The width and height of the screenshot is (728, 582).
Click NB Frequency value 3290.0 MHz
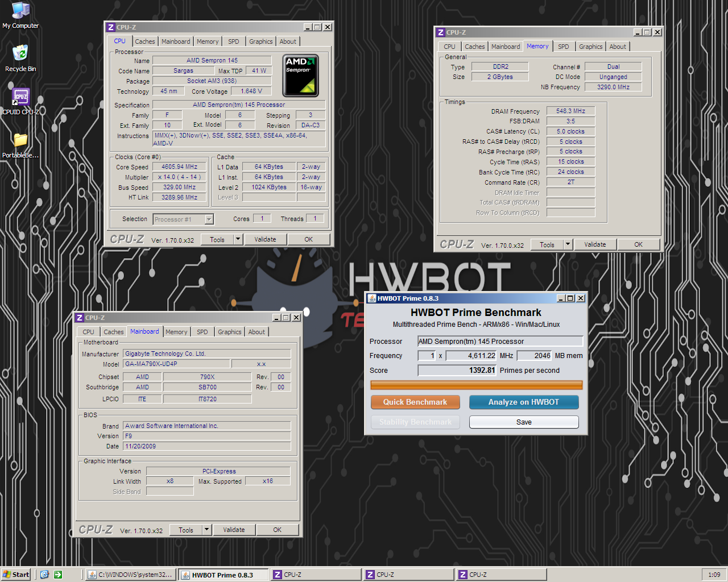613,87
